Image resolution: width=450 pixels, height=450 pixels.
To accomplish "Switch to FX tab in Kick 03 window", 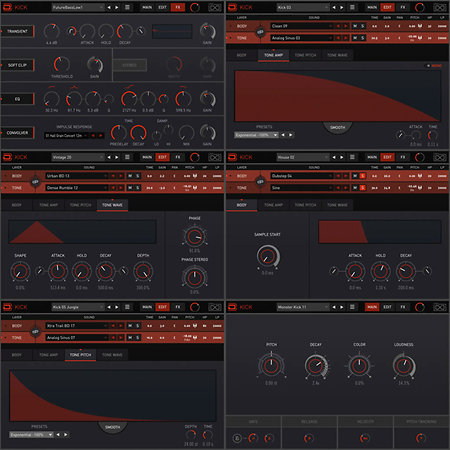I will point(403,7).
